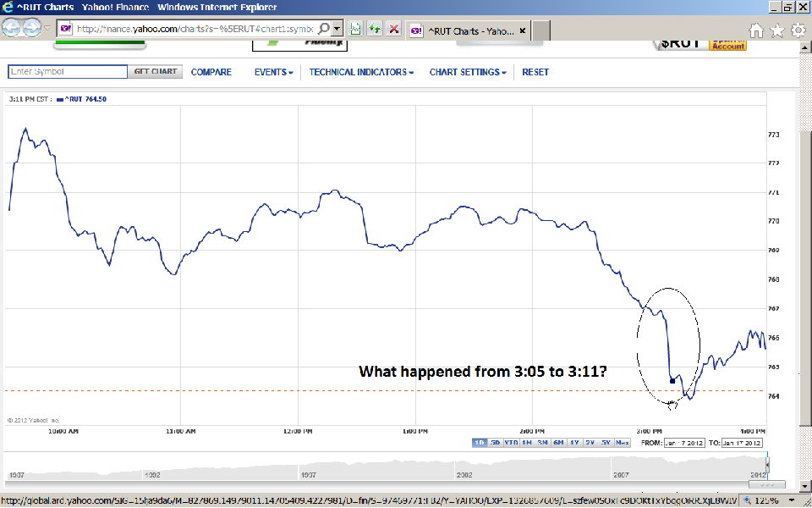The width and height of the screenshot is (812, 508).
Task: Click the GET CHART button
Action: tap(156, 71)
